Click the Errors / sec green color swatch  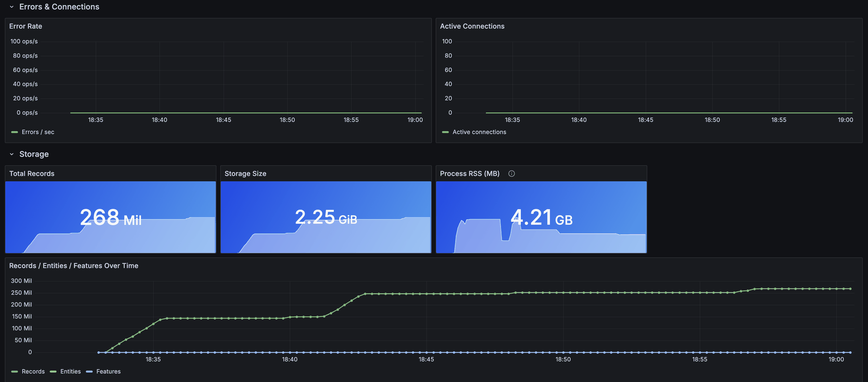[14, 132]
